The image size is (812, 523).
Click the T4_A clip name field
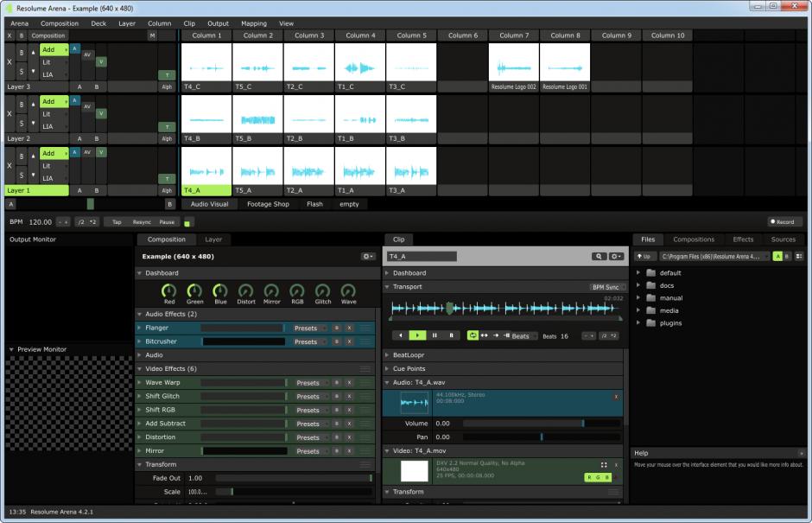[422, 257]
